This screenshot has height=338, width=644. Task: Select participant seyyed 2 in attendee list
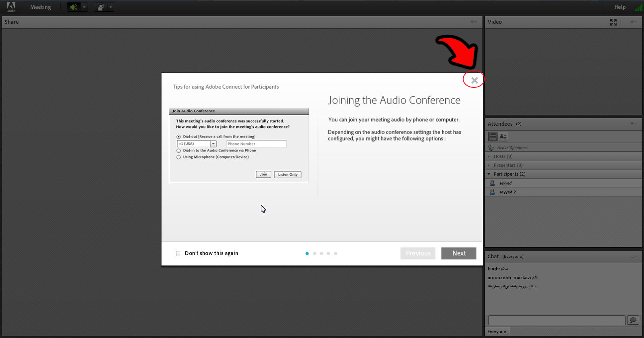[x=563, y=192]
